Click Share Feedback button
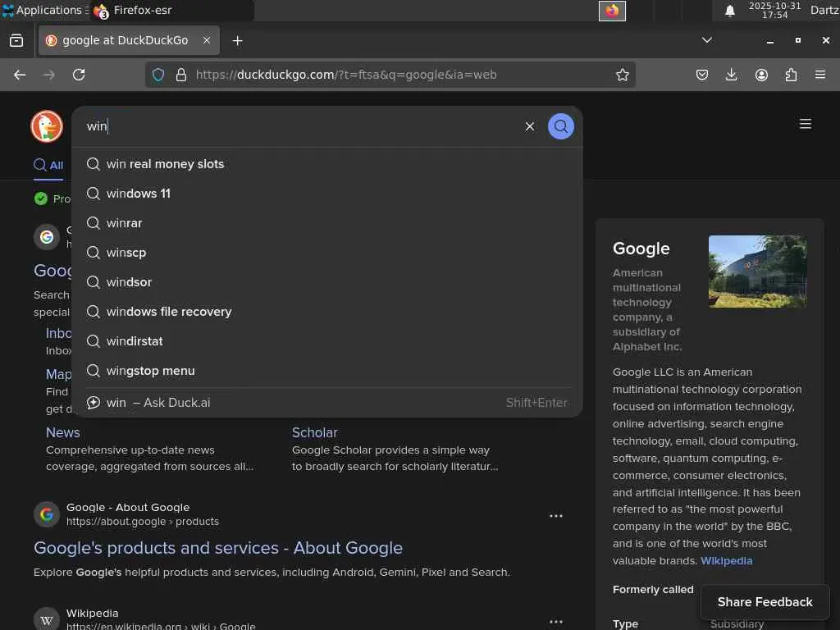The width and height of the screenshot is (840, 630). click(x=765, y=602)
